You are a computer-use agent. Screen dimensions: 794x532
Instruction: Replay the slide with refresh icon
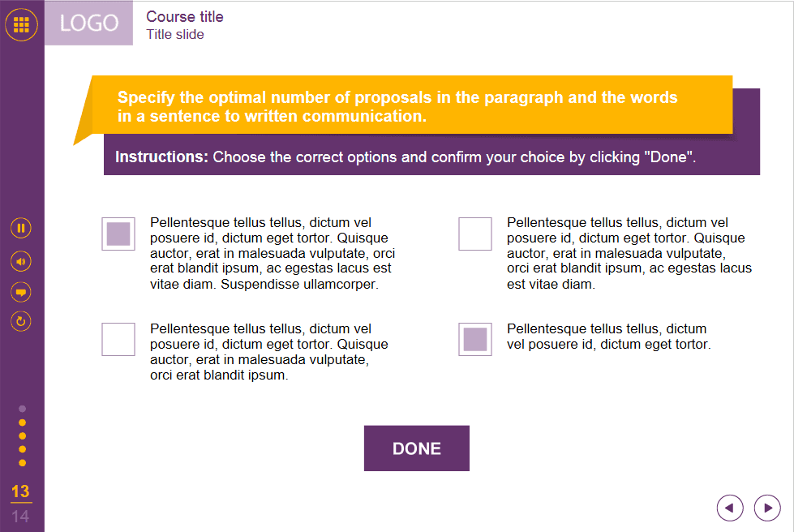point(22,321)
